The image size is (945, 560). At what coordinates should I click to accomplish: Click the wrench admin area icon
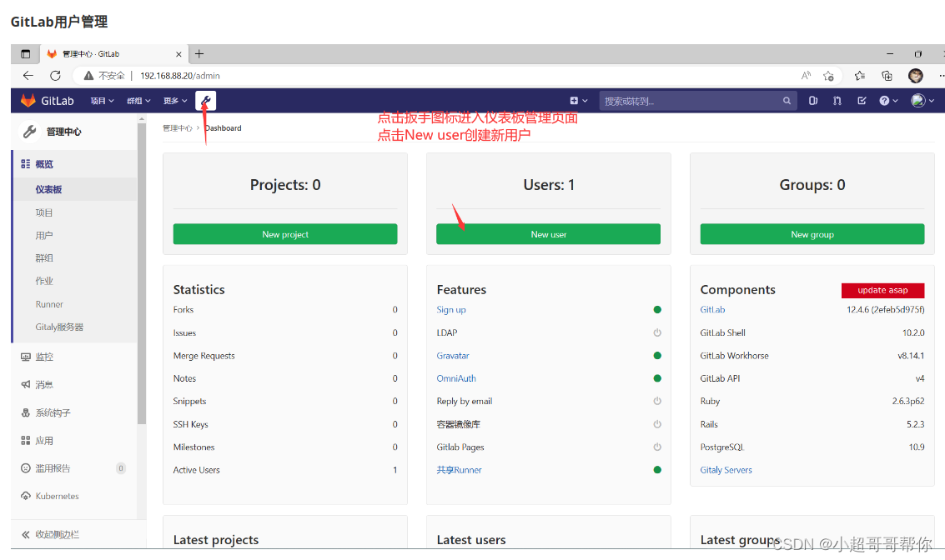[x=205, y=100]
